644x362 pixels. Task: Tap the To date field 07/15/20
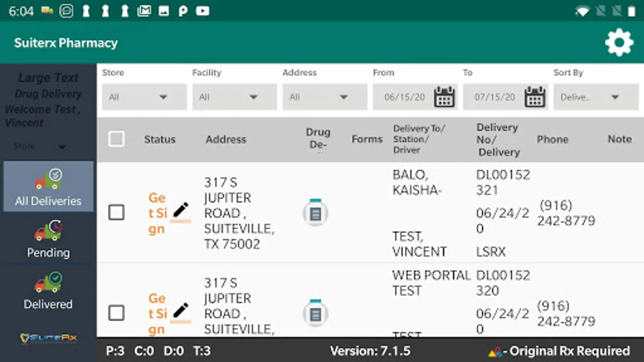point(495,97)
